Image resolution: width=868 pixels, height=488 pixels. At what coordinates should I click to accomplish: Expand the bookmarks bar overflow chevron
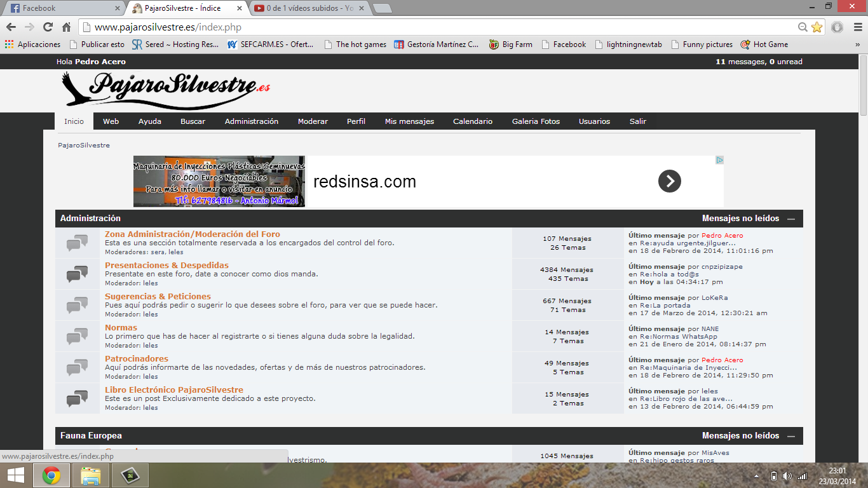click(x=857, y=44)
